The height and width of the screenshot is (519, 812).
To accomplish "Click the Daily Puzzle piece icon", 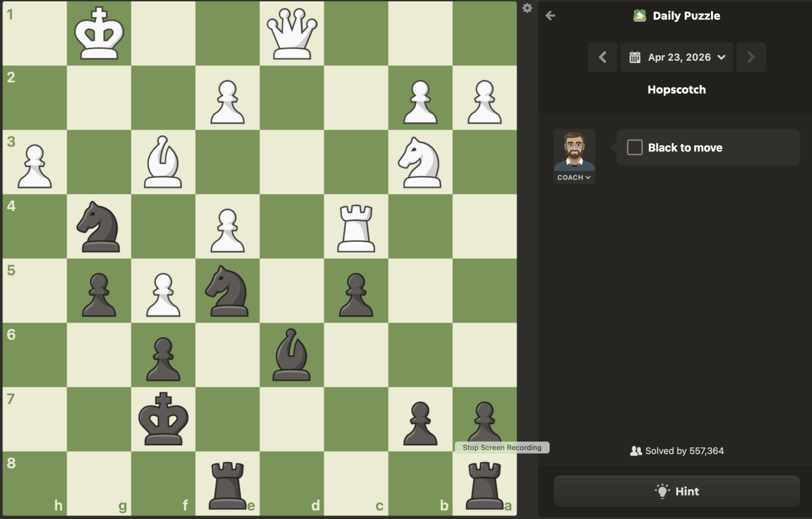I will click(640, 16).
